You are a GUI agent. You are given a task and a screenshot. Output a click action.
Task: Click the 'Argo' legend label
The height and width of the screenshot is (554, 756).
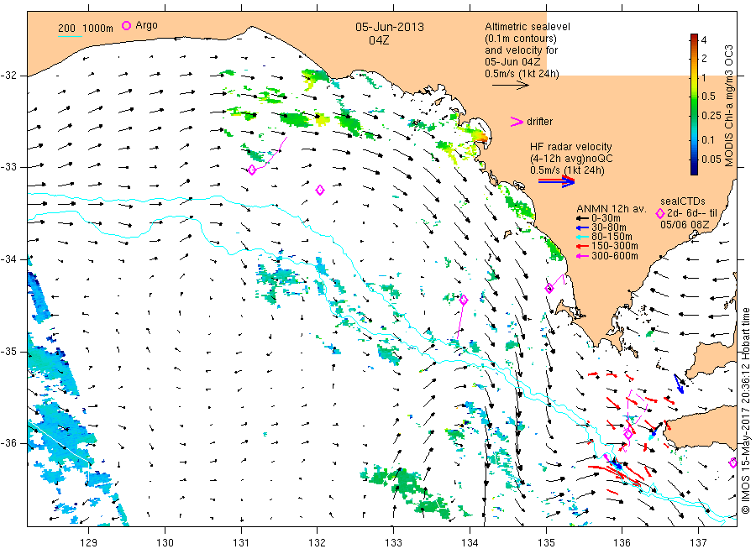[x=146, y=25]
